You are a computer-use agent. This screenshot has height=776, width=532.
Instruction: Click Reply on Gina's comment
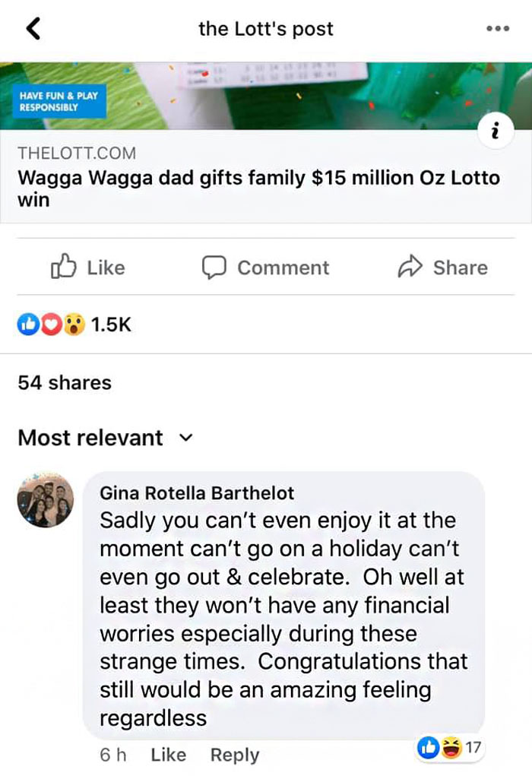click(x=234, y=755)
